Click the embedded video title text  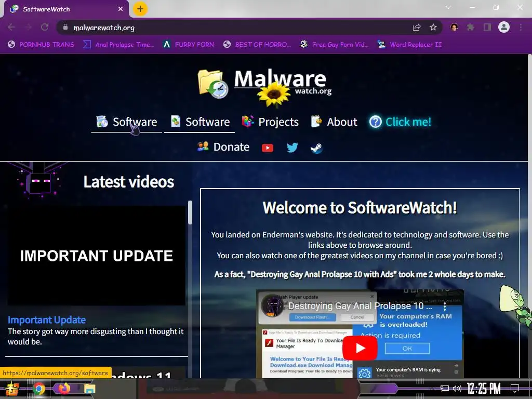[x=360, y=306]
